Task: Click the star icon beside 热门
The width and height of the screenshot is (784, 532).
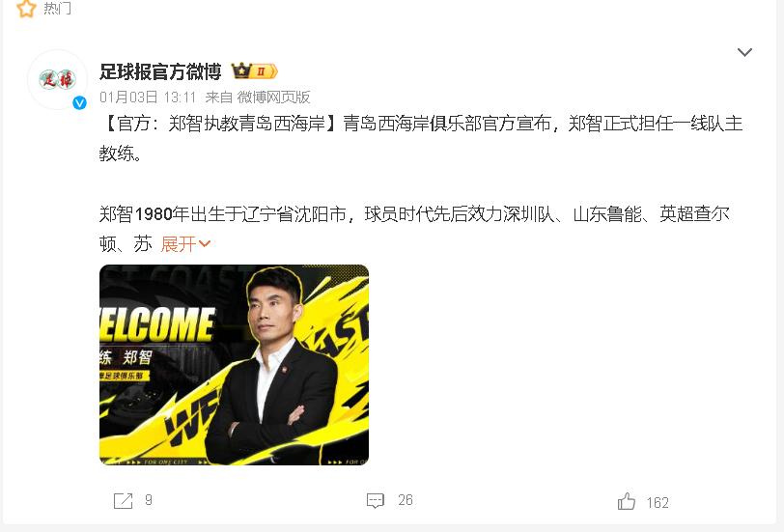Action: (x=26, y=8)
